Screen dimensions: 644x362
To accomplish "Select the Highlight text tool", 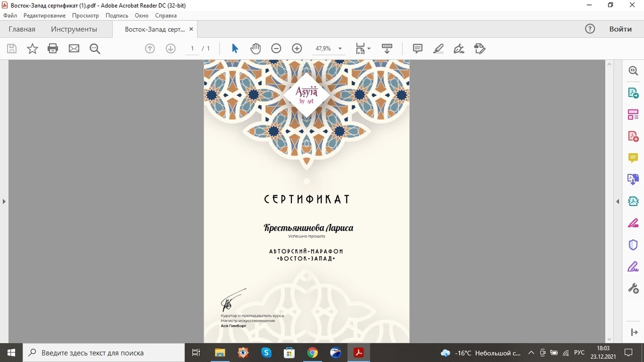I will (x=438, y=49).
